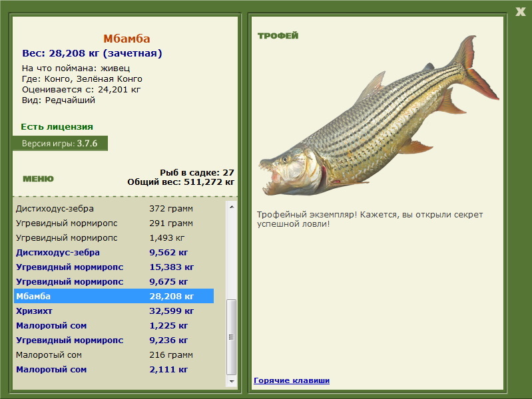Select Угревидный мормиропс 1,493 кг row
This screenshot has height=399, width=532.
tap(114, 237)
